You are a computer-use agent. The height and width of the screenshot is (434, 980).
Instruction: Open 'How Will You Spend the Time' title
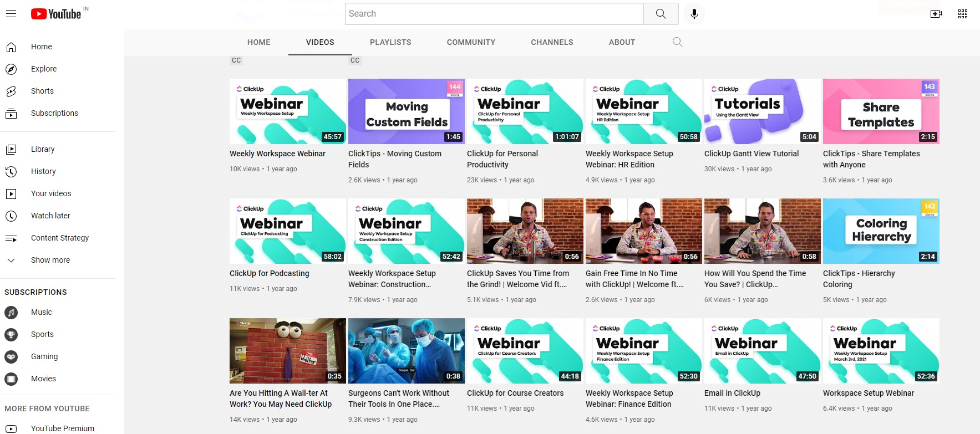(755, 279)
